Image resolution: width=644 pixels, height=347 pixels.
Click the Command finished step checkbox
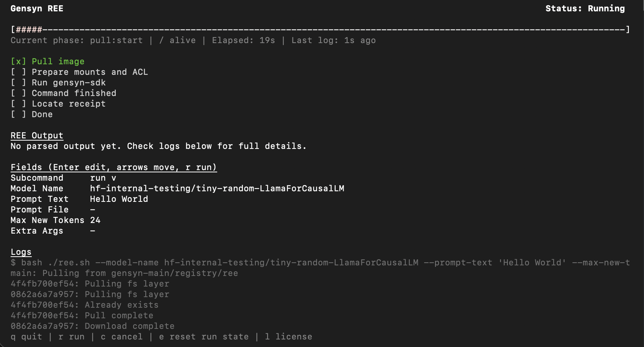pyautogui.click(x=18, y=93)
